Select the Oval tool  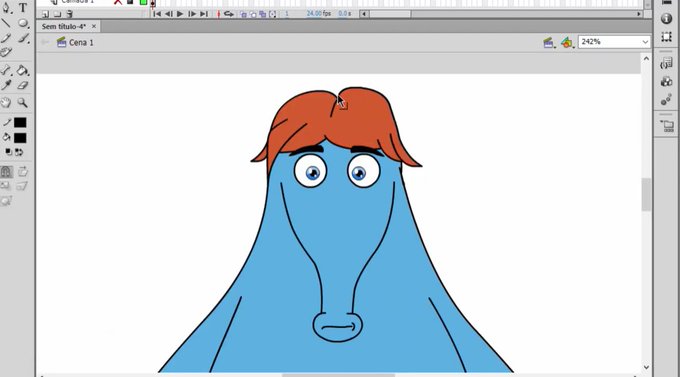pyautogui.click(x=23, y=23)
